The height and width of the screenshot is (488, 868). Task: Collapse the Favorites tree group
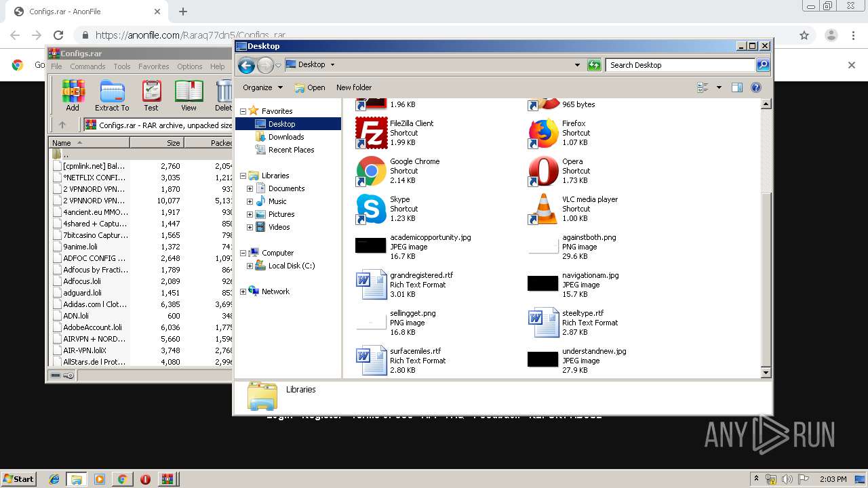point(243,111)
